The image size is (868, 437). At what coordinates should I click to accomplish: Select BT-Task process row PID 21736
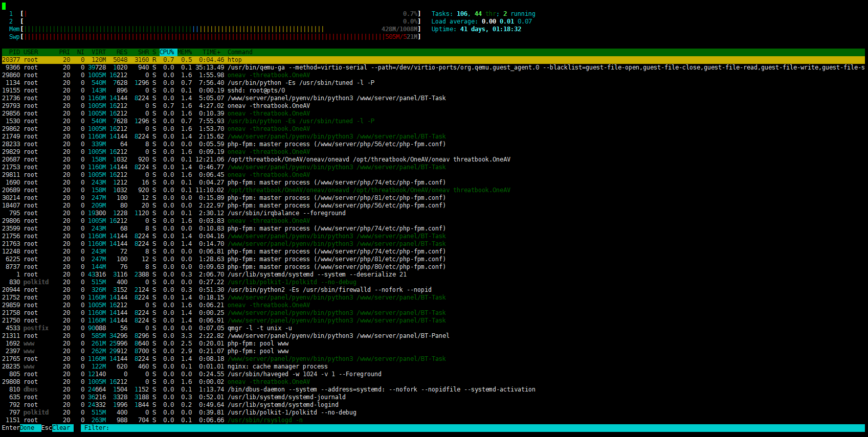click(x=433, y=98)
